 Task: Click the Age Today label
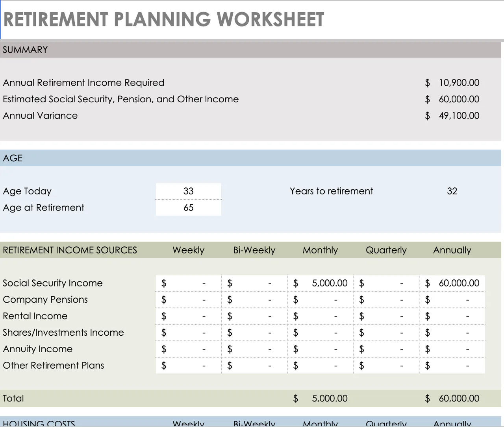[27, 191]
